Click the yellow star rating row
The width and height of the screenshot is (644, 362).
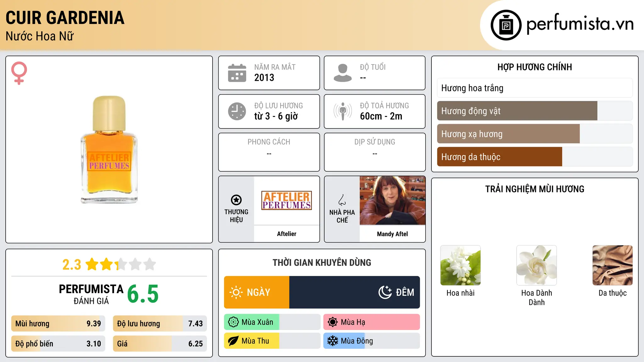121,264
